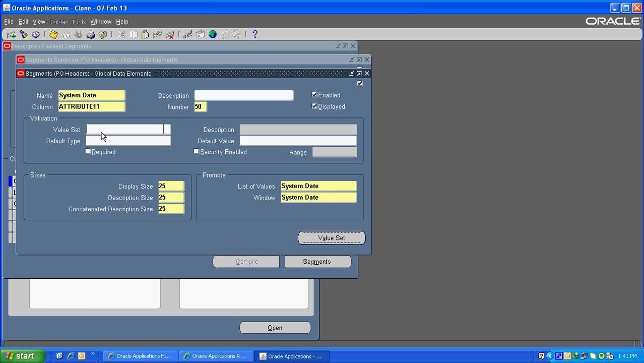This screenshot has height=363, width=644.
Task: Click the Value Set input field
Action: click(125, 130)
